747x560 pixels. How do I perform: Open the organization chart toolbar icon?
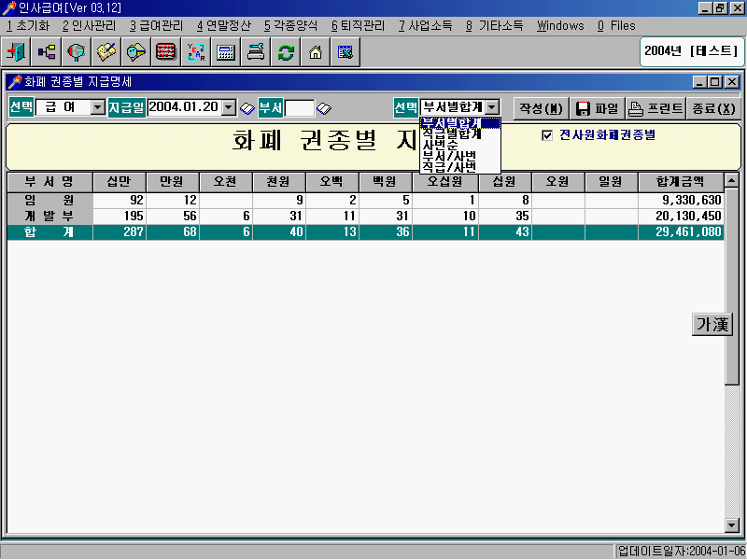45,51
